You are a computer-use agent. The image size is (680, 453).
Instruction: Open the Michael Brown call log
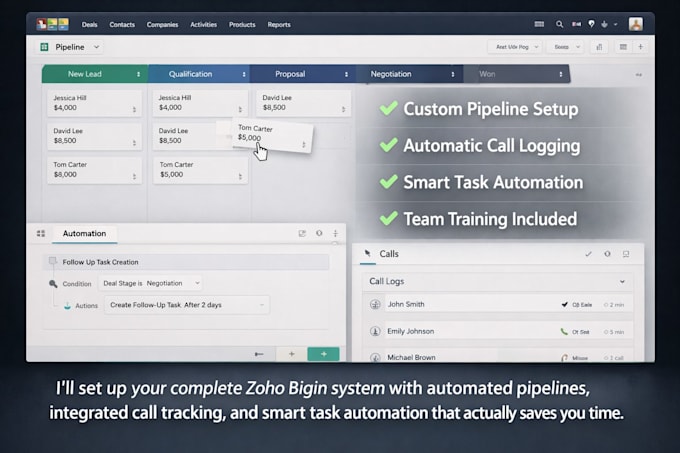pyautogui.click(x=497, y=356)
